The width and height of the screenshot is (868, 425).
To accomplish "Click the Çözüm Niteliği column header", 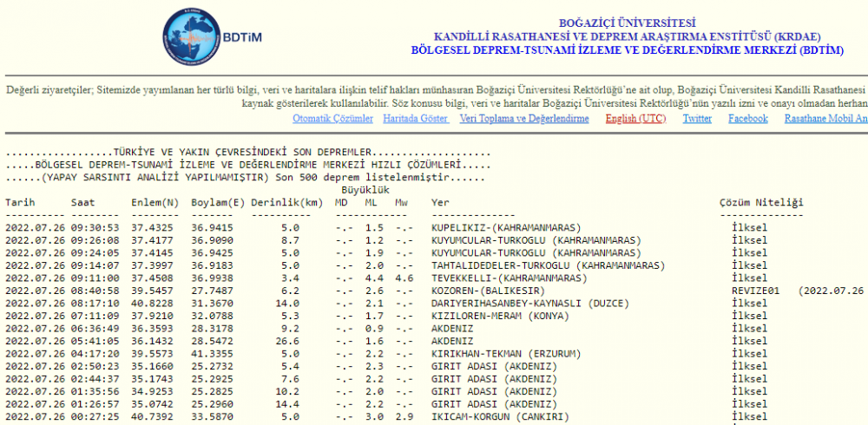I will [x=761, y=203].
